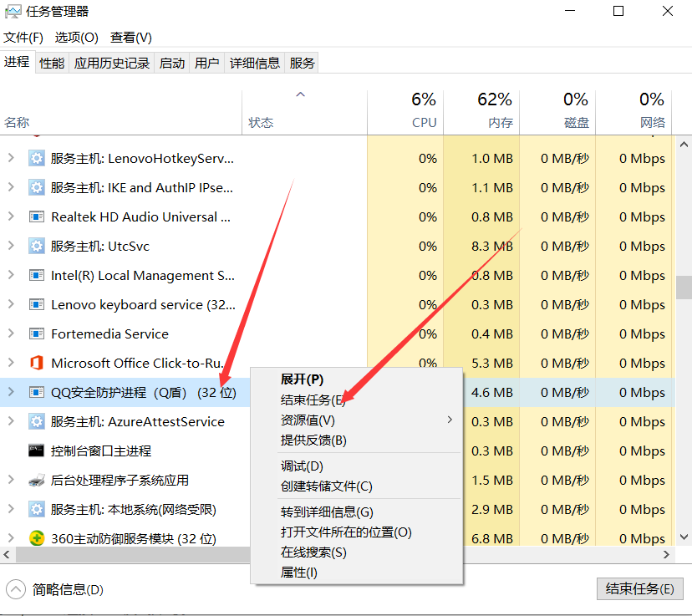Switch to the 性能 tab
Viewport: 692px width, 616px height.
pyautogui.click(x=52, y=63)
